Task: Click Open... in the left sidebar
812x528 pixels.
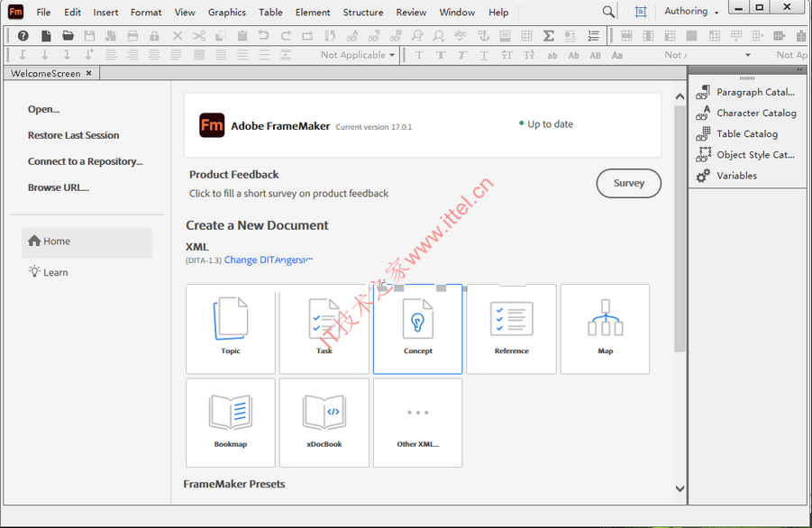Action: pyautogui.click(x=43, y=109)
